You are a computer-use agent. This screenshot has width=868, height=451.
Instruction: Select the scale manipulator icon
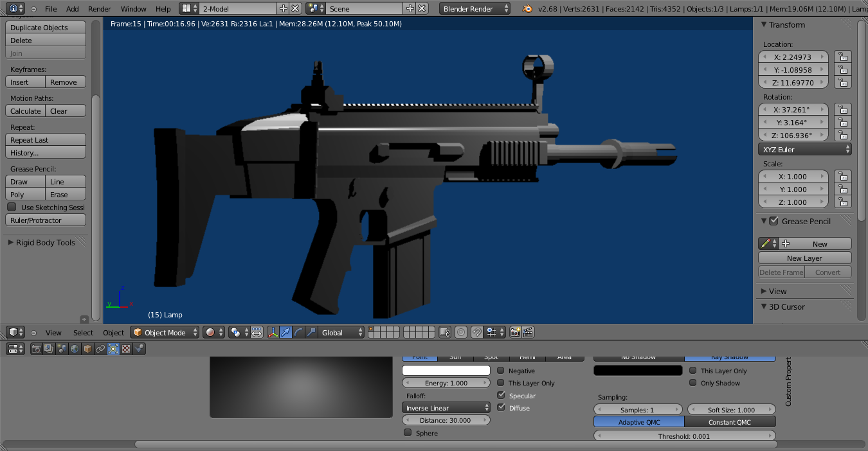pos(311,332)
